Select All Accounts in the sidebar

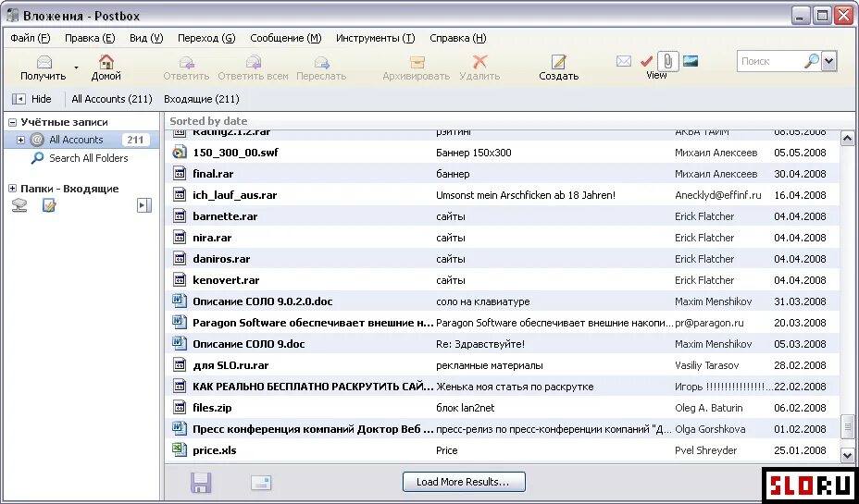point(81,140)
